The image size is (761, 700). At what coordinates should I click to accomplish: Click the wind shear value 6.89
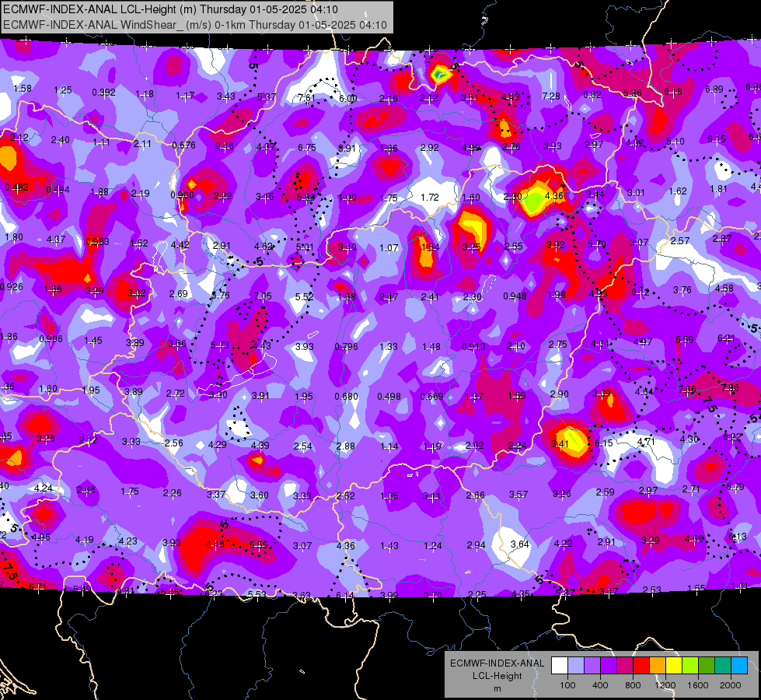pos(714,89)
